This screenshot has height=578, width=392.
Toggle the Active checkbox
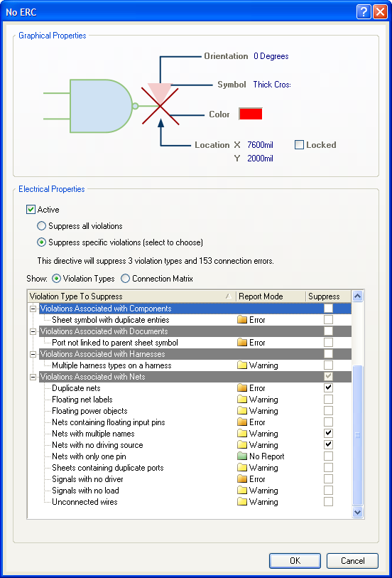click(31, 210)
